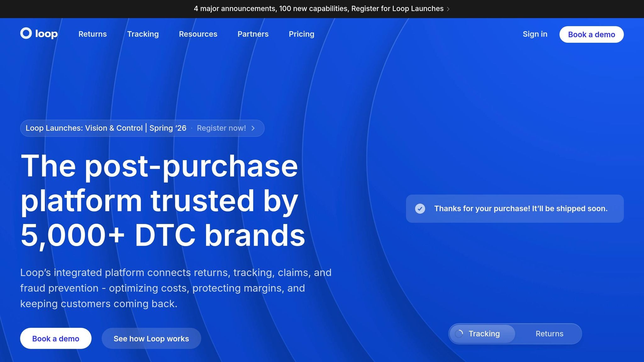Click the spinner icon beside Tracking
Image resolution: width=644 pixels, height=362 pixels.
coord(459,334)
